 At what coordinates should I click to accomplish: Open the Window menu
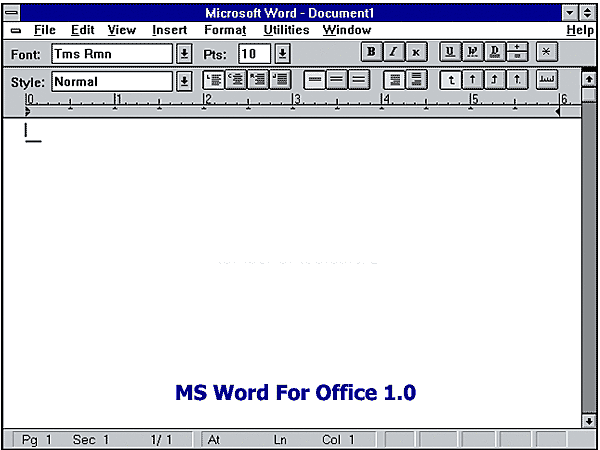click(x=347, y=30)
